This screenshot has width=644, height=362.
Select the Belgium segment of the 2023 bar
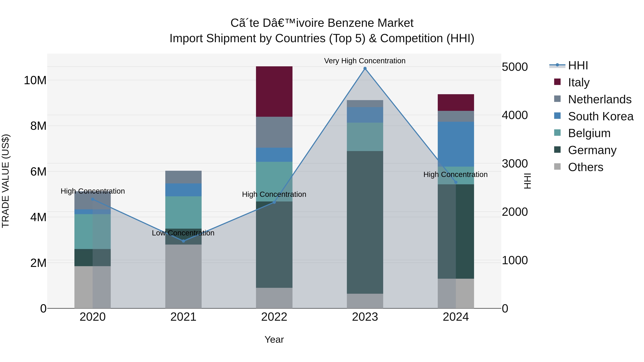(365, 137)
